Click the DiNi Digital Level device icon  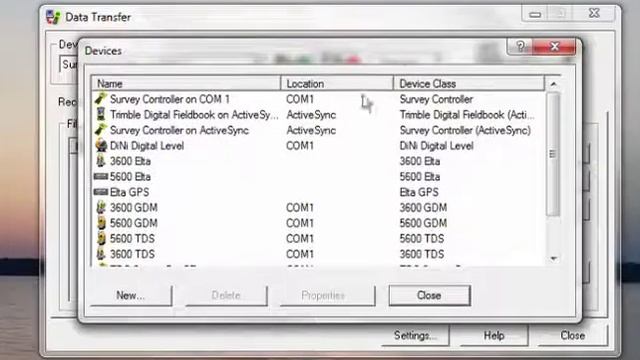click(x=101, y=145)
